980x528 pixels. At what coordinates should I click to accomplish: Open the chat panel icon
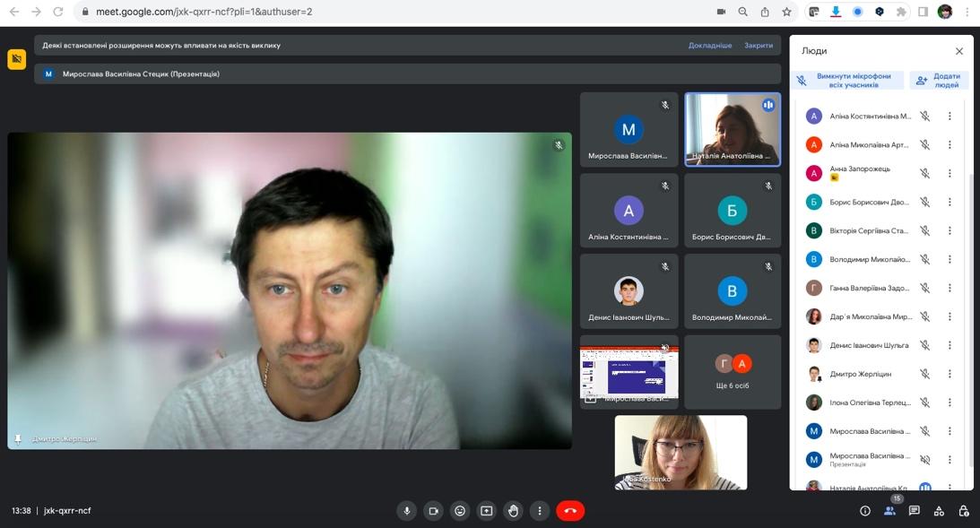click(915, 510)
